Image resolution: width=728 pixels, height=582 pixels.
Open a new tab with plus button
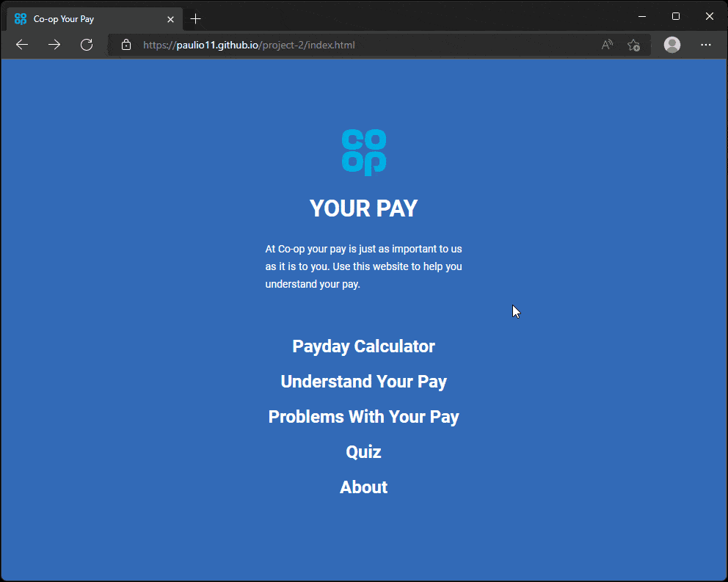[x=195, y=19]
